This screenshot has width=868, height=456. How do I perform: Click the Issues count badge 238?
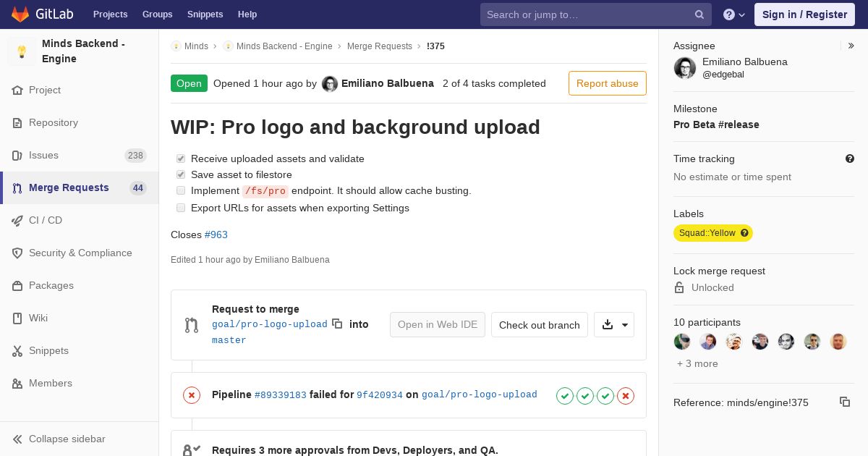135,156
